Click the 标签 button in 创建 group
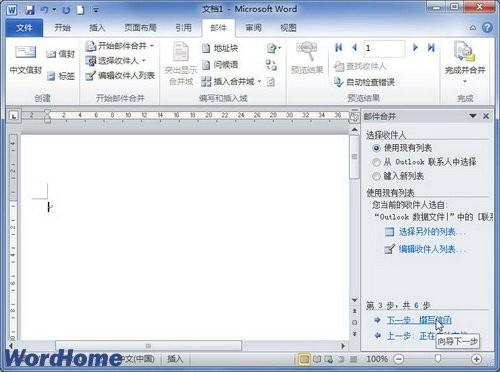The image size is (500, 372). (61, 76)
